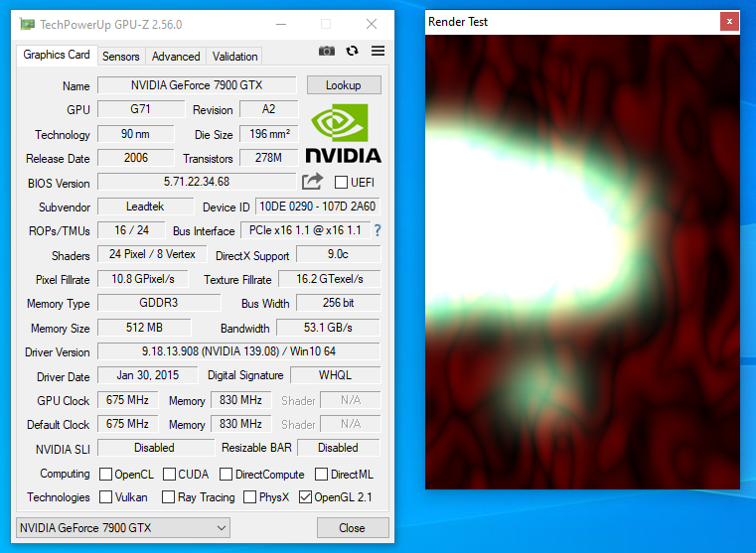Select the Graphics Card tab

click(57, 55)
